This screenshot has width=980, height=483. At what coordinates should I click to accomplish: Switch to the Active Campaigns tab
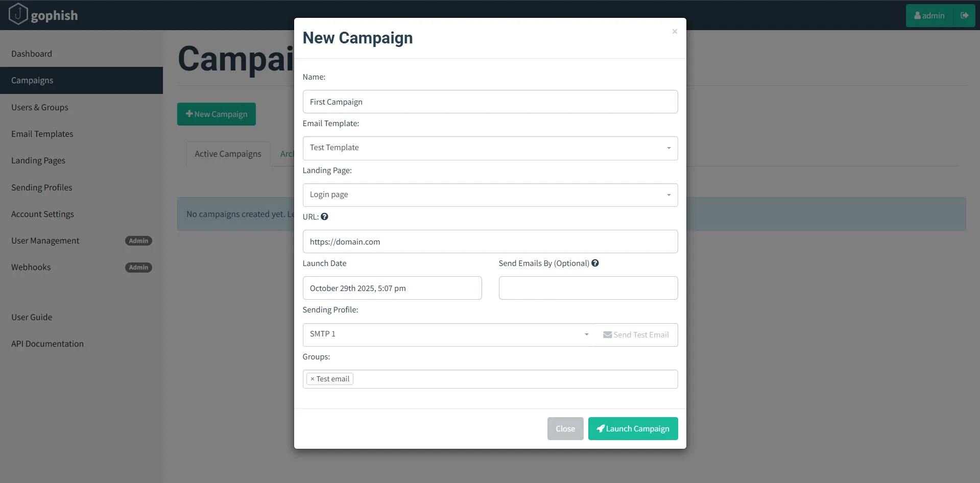(228, 154)
